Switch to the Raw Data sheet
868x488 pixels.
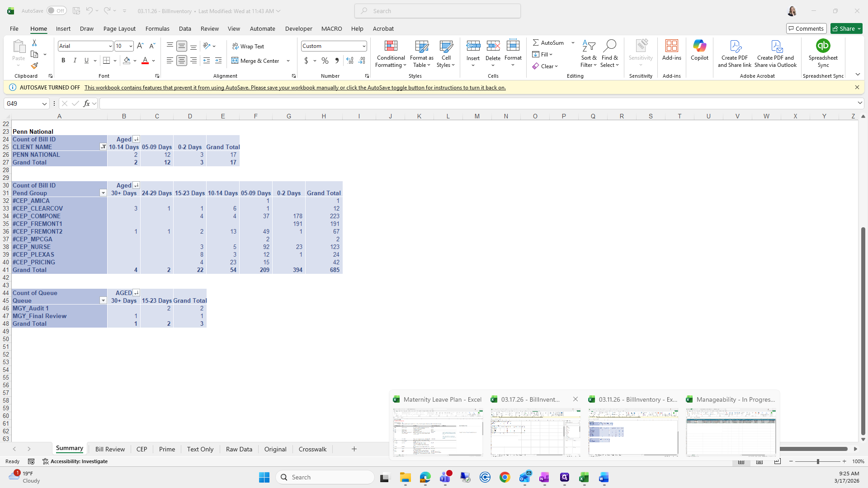click(x=239, y=449)
